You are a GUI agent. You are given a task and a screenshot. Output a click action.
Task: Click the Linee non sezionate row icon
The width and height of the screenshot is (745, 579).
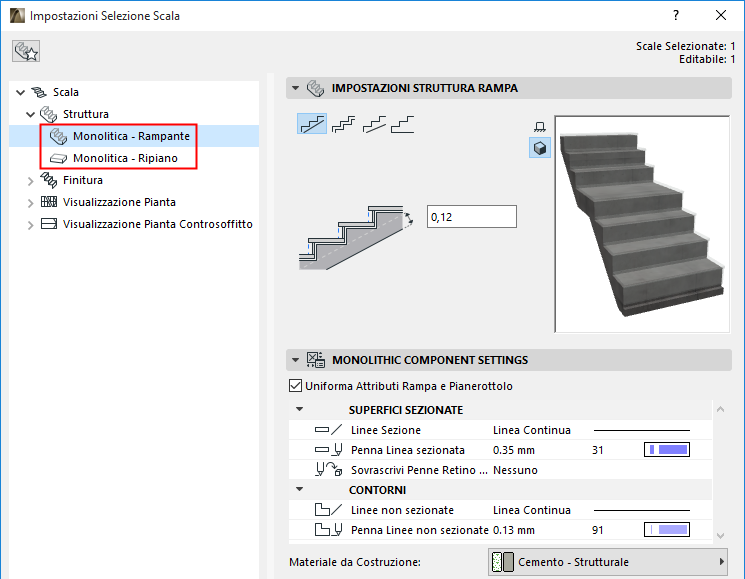pos(328,510)
